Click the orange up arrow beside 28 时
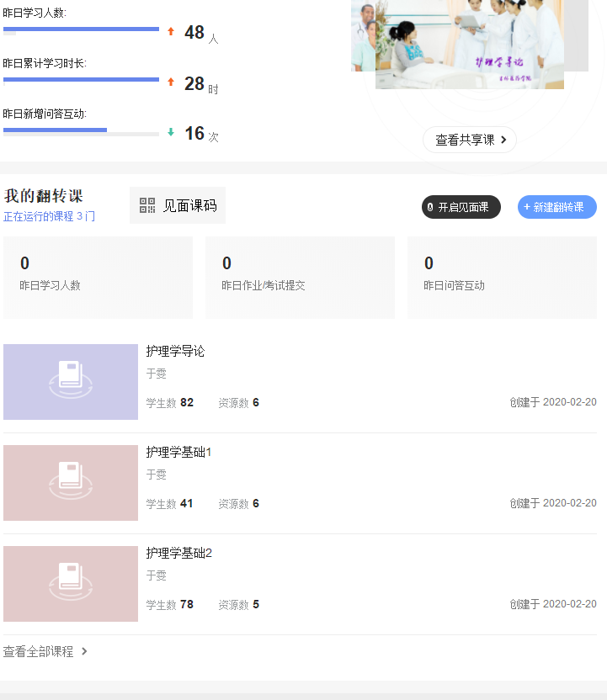Viewport: 607px width, 700px height. [x=171, y=82]
